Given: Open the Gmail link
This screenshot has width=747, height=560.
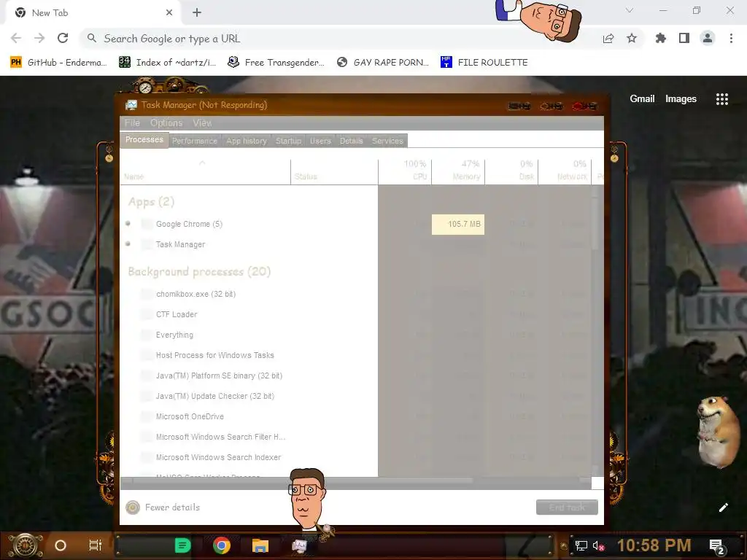Looking at the screenshot, I should pos(642,98).
